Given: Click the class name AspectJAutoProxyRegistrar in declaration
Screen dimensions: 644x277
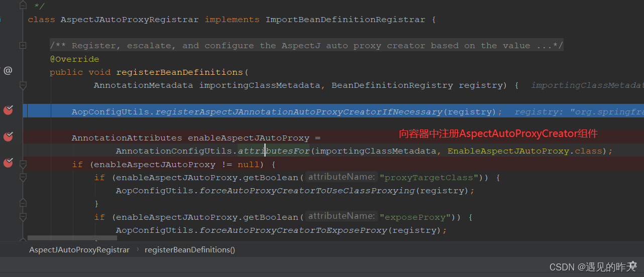Looking at the screenshot, I should [x=130, y=20].
